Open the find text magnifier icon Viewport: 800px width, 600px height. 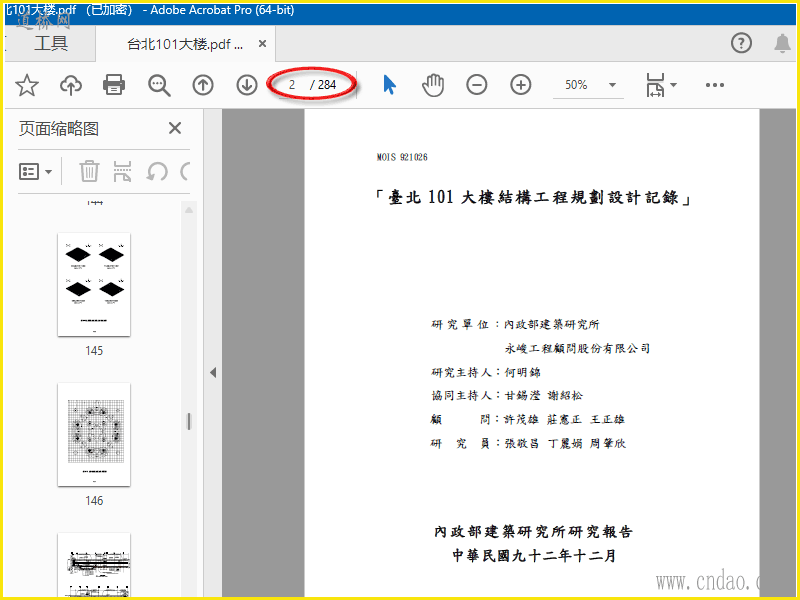click(159, 85)
